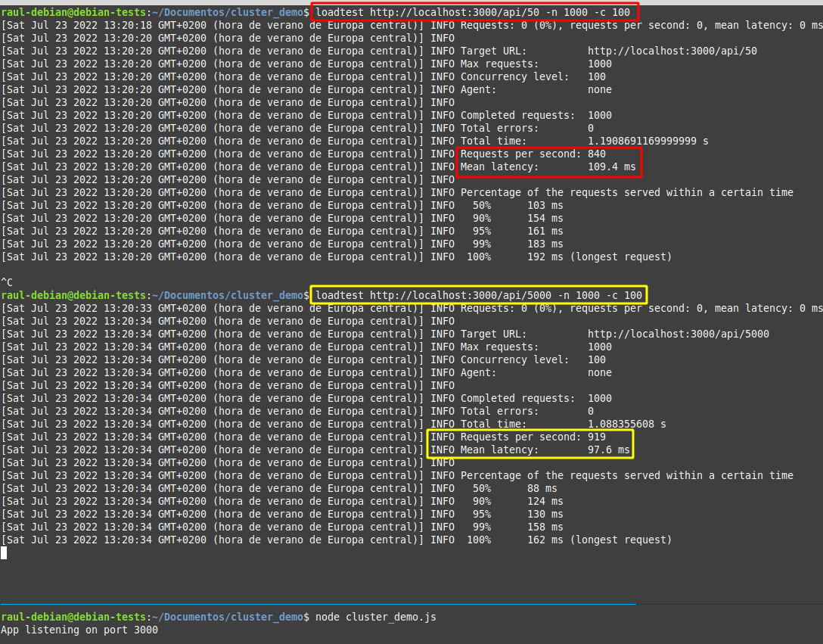Screen dimensions: 823x644
Task: Click the Total time 1.088355608 s value
Action: coord(626,424)
